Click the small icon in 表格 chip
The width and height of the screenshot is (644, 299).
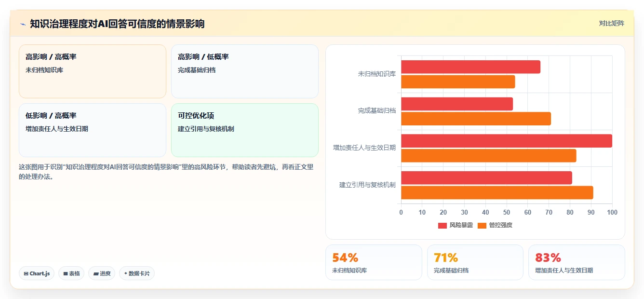pos(66,273)
